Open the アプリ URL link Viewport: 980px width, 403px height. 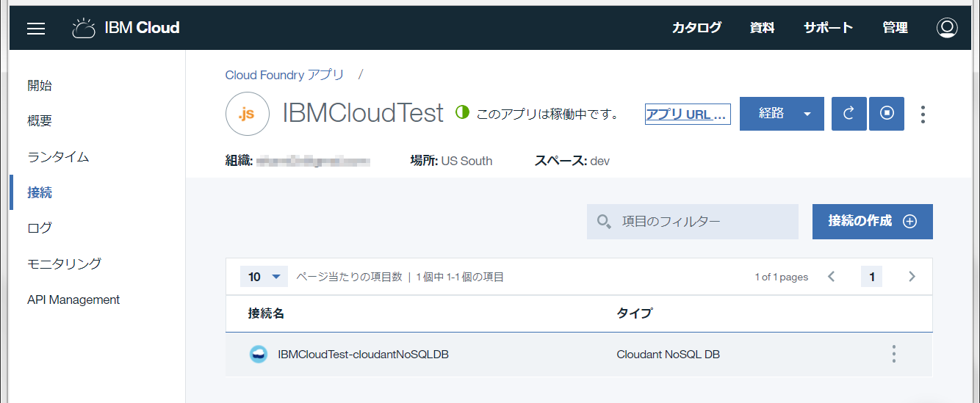tap(688, 114)
